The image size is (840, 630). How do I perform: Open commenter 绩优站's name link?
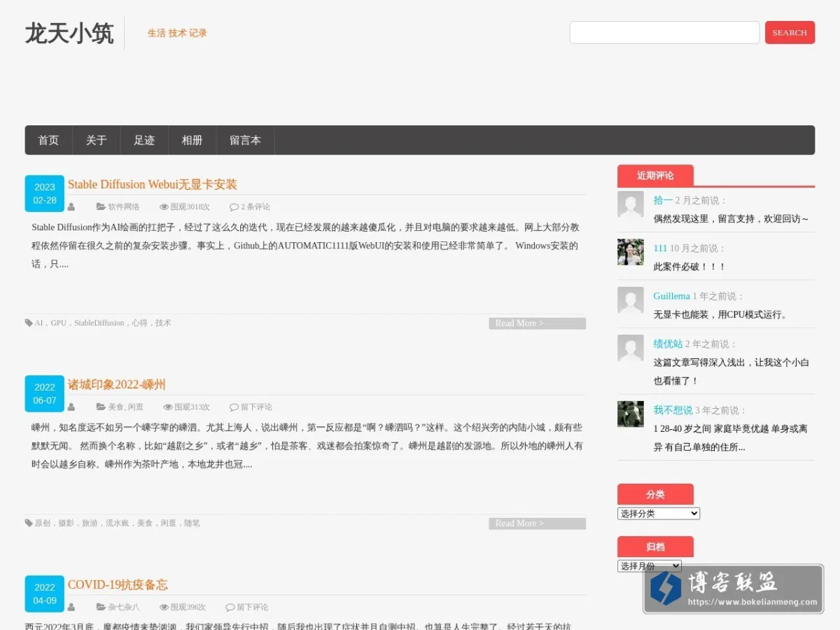click(x=668, y=344)
